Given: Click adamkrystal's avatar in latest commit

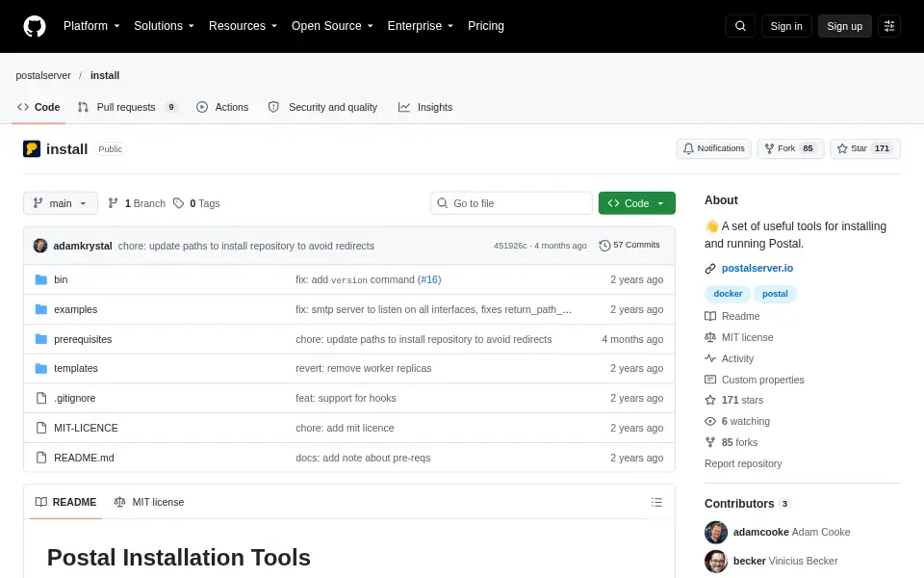Looking at the screenshot, I should point(40,246).
